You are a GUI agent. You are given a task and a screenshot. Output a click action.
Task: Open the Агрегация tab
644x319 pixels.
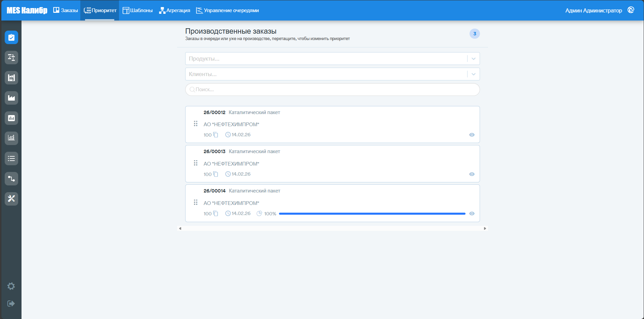pos(174,10)
